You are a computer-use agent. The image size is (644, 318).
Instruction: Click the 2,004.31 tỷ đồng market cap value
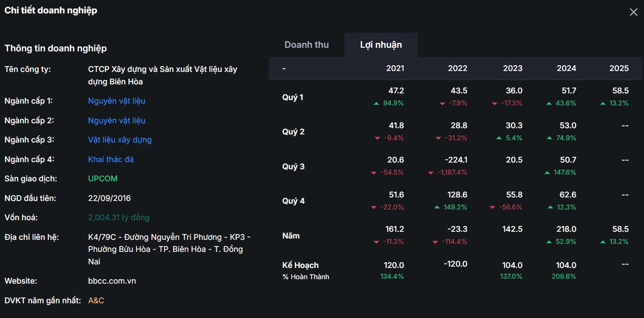[119, 218]
